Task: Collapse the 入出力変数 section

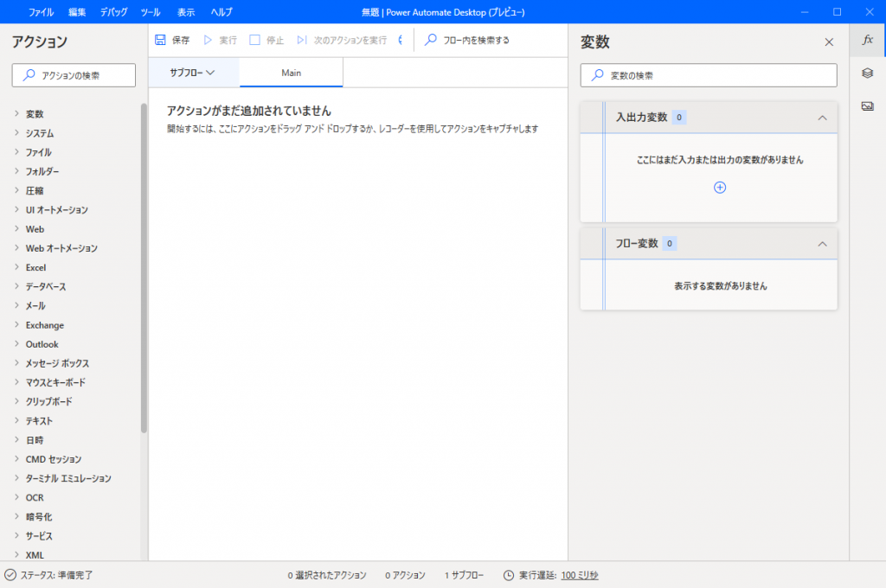Action: click(822, 118)
